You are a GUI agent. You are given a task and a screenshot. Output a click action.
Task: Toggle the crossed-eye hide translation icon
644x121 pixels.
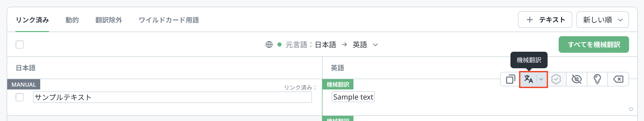tap(576, 79)
